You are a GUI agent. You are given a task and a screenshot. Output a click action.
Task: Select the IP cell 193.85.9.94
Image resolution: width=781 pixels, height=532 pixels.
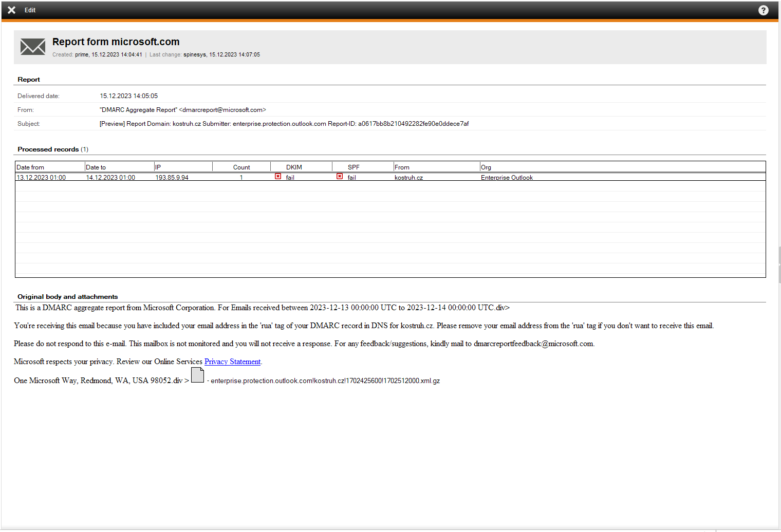[172, 178]
